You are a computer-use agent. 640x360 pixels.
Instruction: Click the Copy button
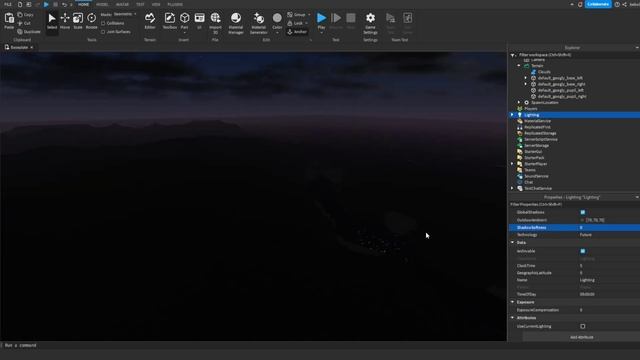pos(25,15)
